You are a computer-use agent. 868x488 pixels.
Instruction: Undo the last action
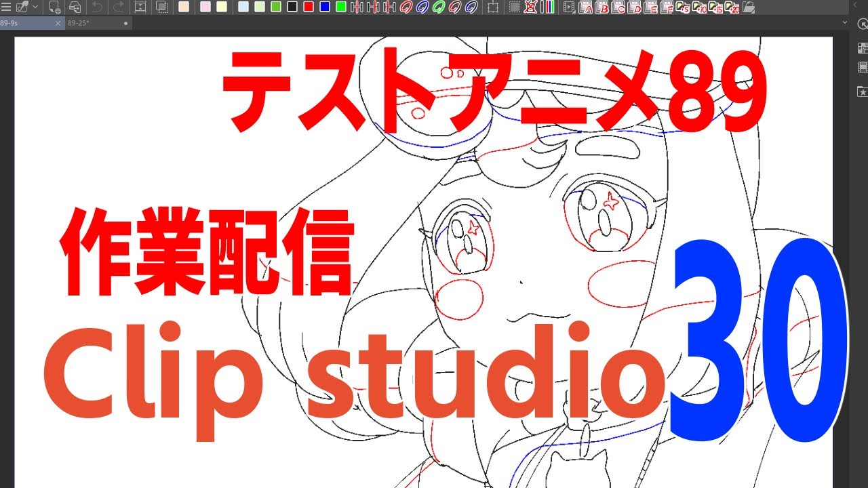(x=97, y=7)
